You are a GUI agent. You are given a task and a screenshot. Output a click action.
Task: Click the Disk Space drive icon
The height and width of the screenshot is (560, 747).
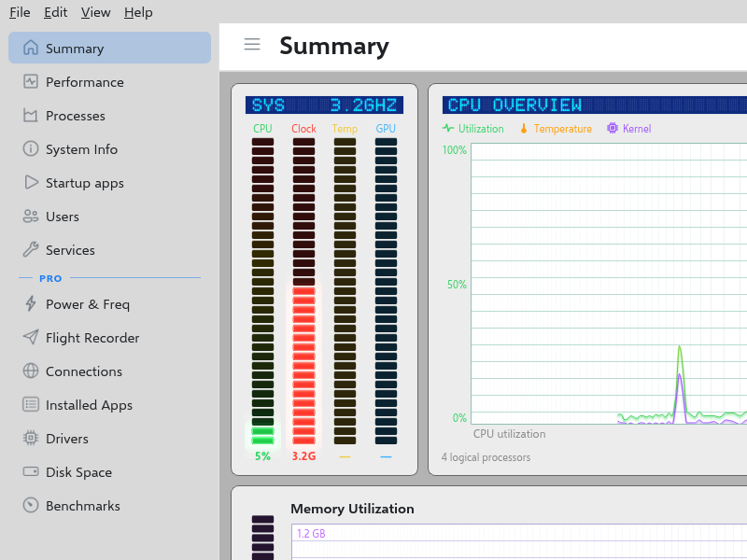tap(31, 472)
